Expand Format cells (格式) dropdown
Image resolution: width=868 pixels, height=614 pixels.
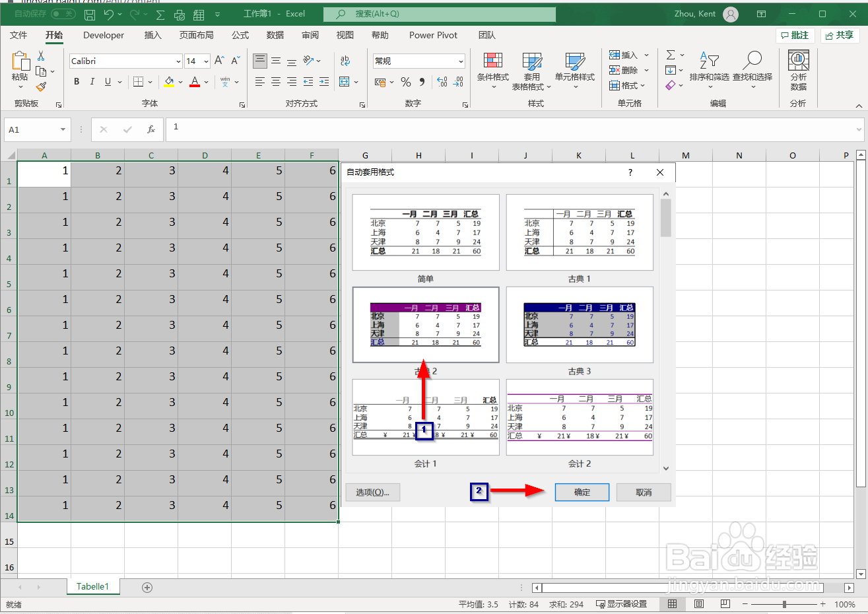coord(642,85)
